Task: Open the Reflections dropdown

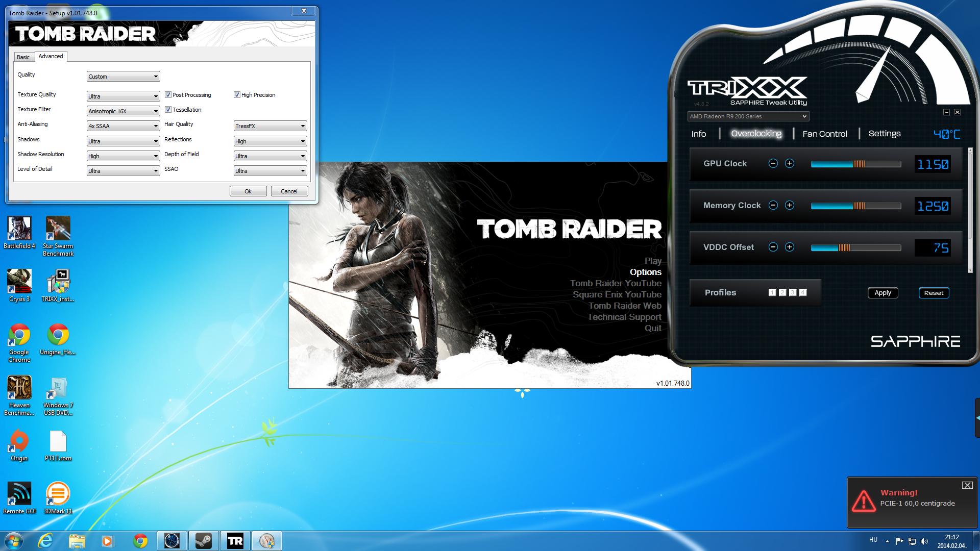Action: pyautogui.click(x=270, y=141)
